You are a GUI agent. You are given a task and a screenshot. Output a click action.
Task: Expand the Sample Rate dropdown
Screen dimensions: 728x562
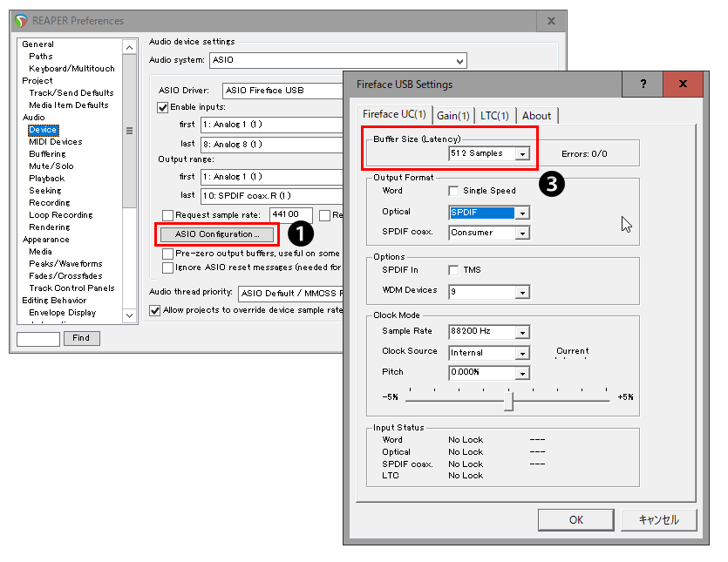click(x=521, y=332)
